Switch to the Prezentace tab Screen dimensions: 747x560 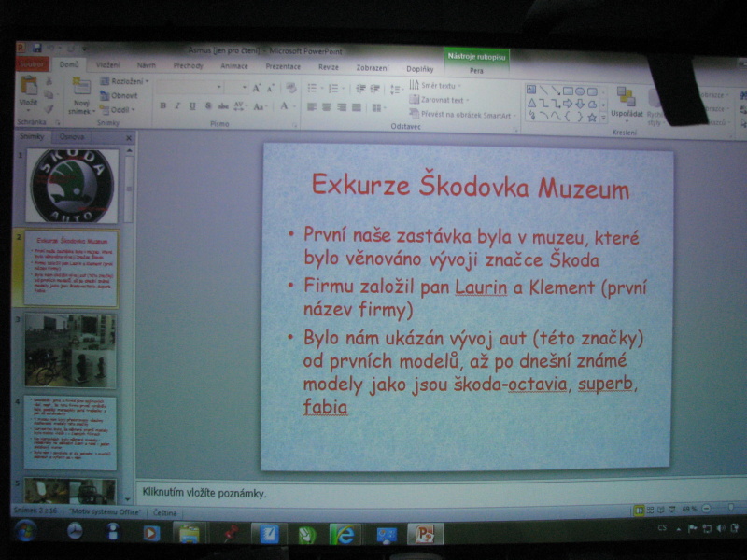click(x=283, y=66)
